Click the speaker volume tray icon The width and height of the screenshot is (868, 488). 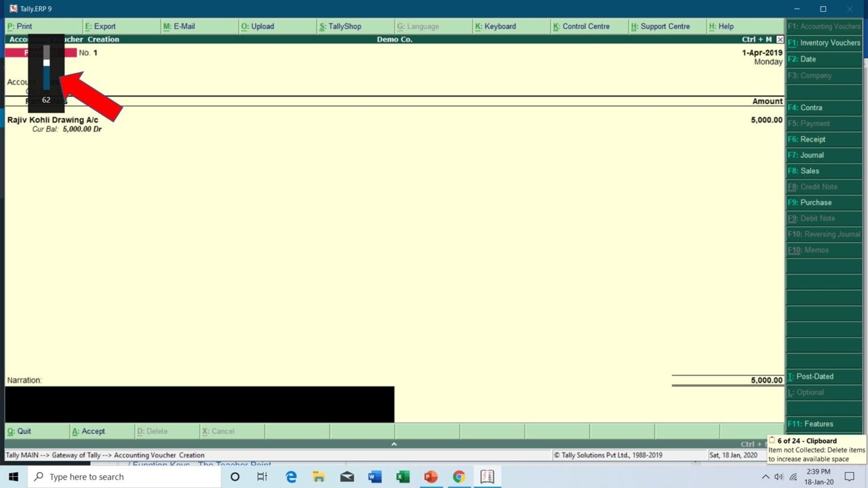[x=779, y=477]
